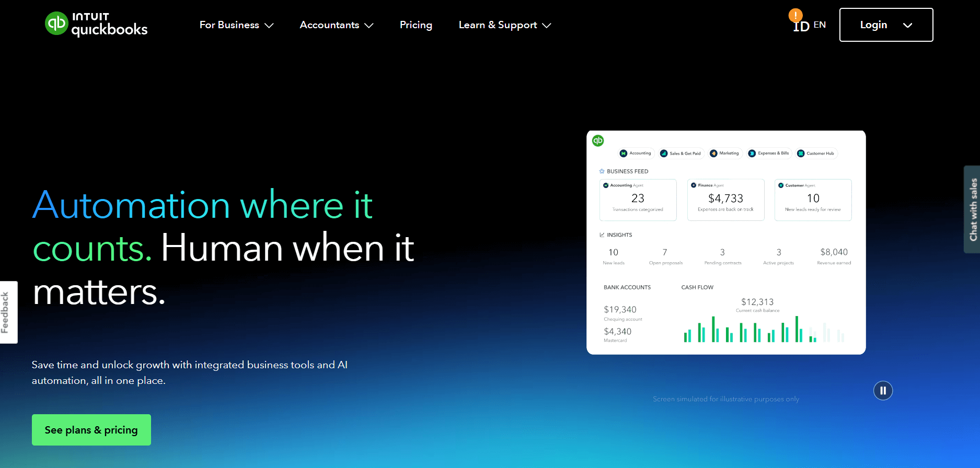Select the Marketing chip in dashboard preview
The height and width of the screenshot is (468, 980).
pos(724,153)
